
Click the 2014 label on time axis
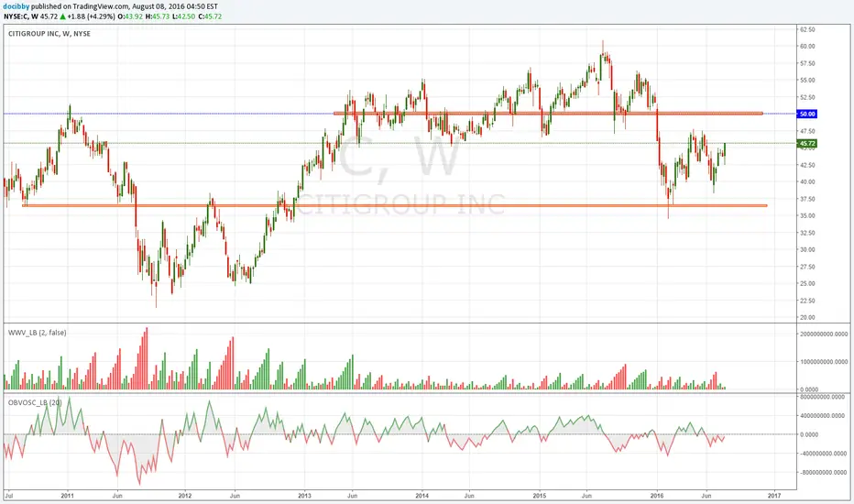click(x=422, y=496)
